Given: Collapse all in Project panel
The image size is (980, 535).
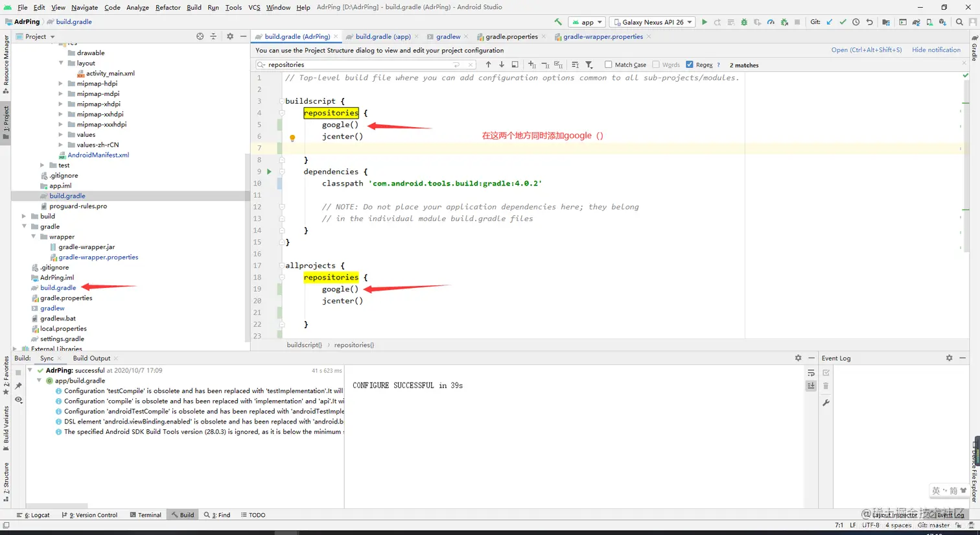Looking at the screenshot, I should click(x=213, y=36).
